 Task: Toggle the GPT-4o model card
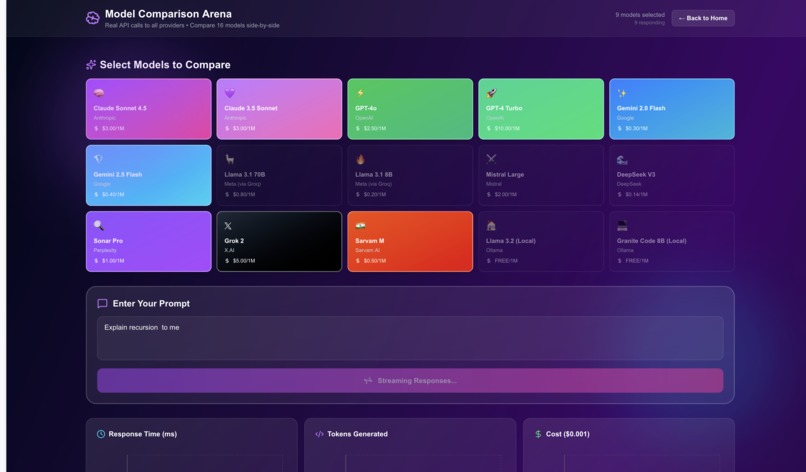coord(410,109)
